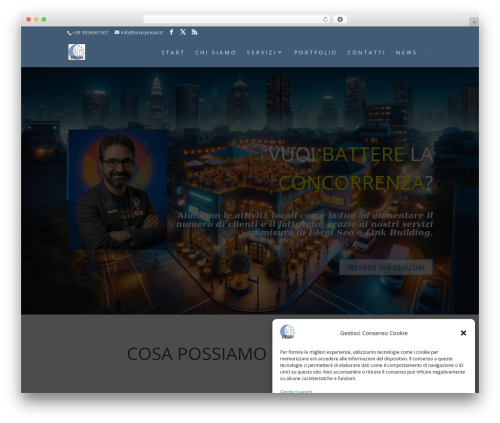
Task: Click the red close window button
Action: point(29,20)
